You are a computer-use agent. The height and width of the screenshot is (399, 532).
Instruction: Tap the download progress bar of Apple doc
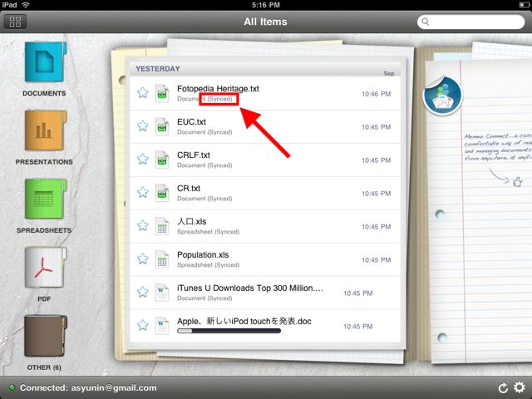pos(229,331)
